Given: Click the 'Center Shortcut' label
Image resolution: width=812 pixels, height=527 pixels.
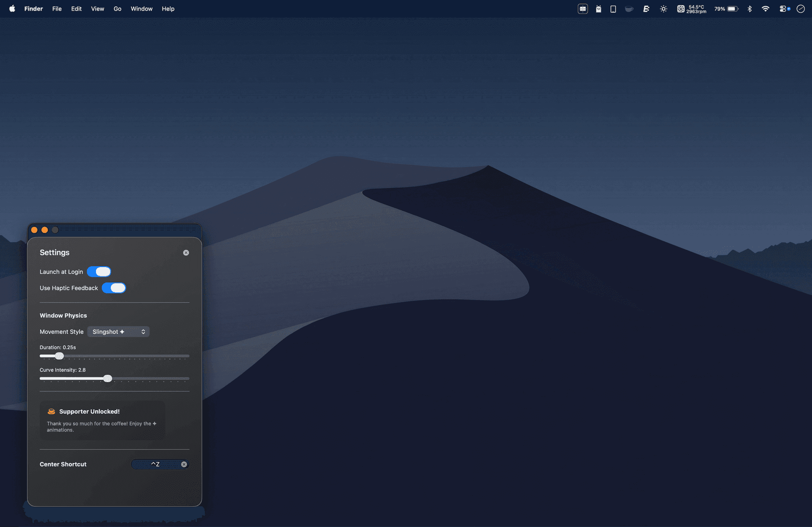Looking at the screenshot, I should (x=63, y=464).
